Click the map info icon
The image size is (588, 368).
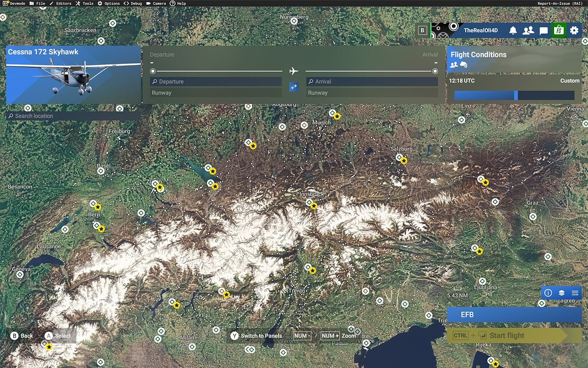[548, 293]
